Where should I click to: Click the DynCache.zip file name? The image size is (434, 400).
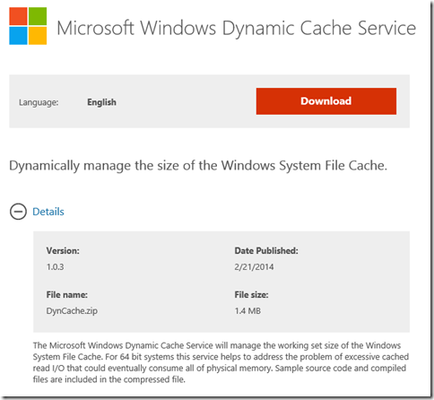click(x=72, y=311)
